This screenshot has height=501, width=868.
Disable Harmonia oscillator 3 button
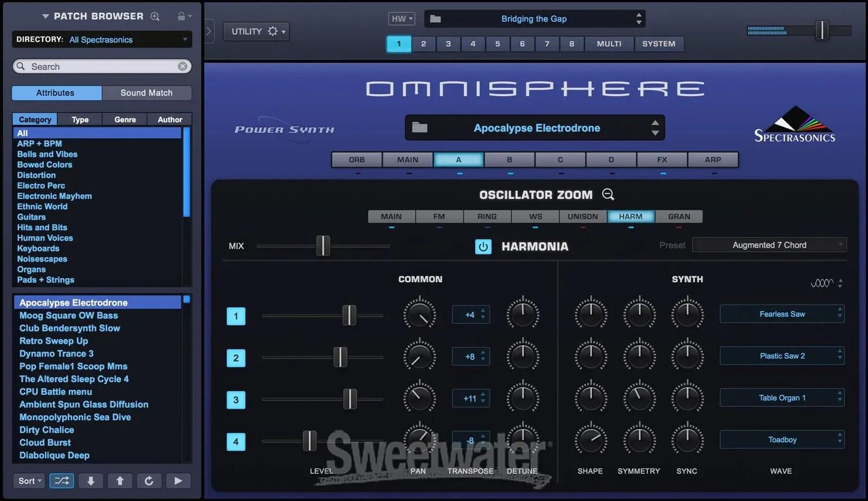click(236, 400)
